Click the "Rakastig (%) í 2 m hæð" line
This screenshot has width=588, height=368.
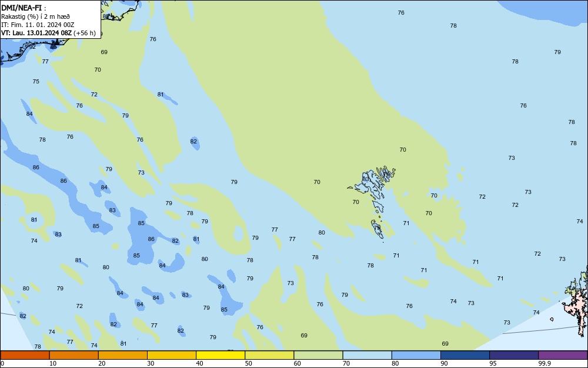[x=35, y=16]
